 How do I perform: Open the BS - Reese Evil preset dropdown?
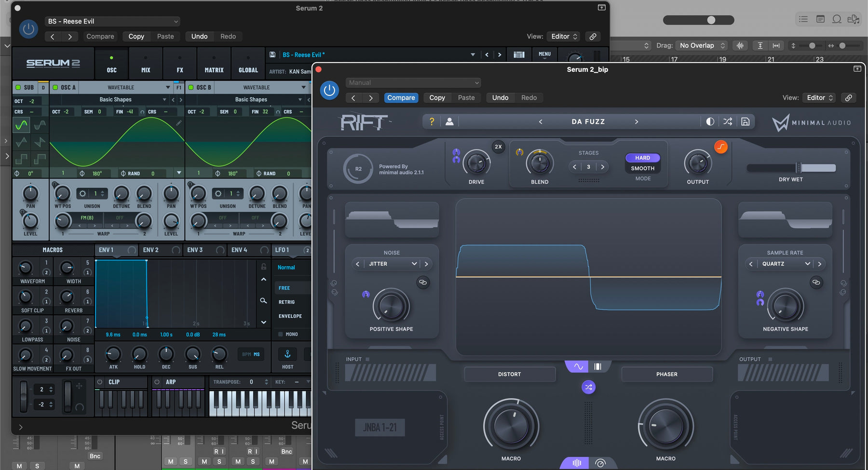pos(113,21)
